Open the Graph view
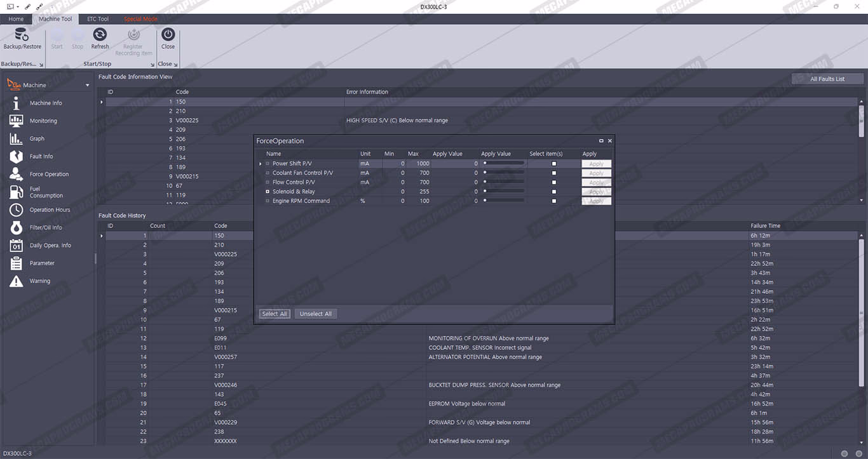 click(37, 138)
